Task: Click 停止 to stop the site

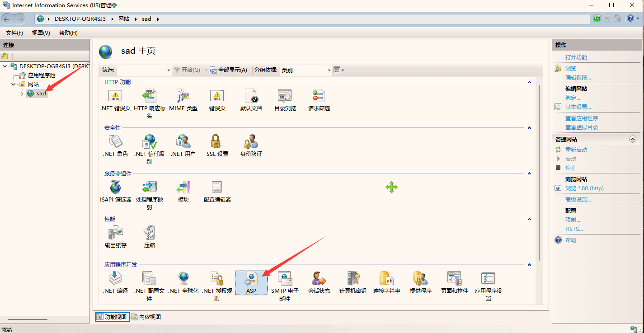Action: [571, 168]
